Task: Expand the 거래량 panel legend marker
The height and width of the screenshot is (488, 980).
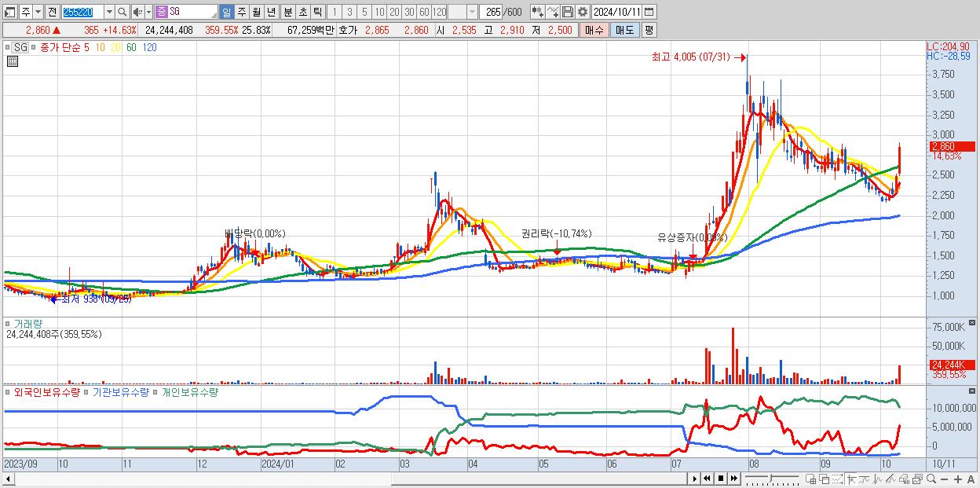Action: pyautogui.click(x=7, y=323)
